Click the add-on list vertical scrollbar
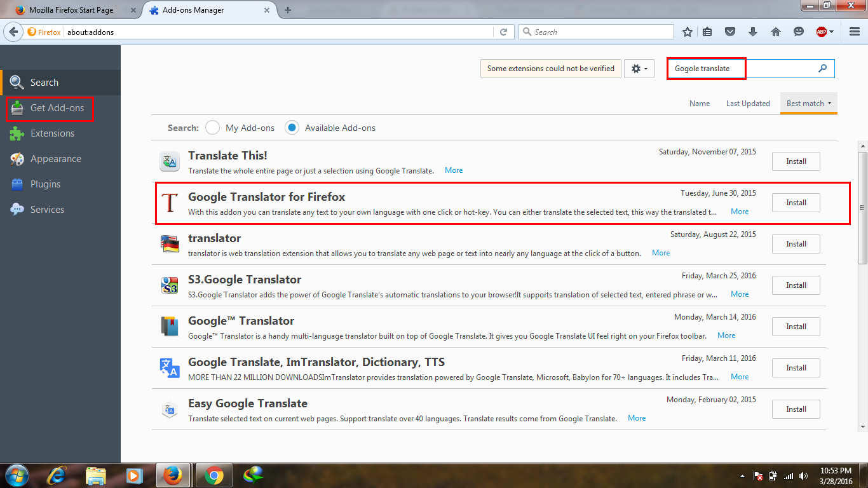868x488 pixels. (x=862, y=207)
